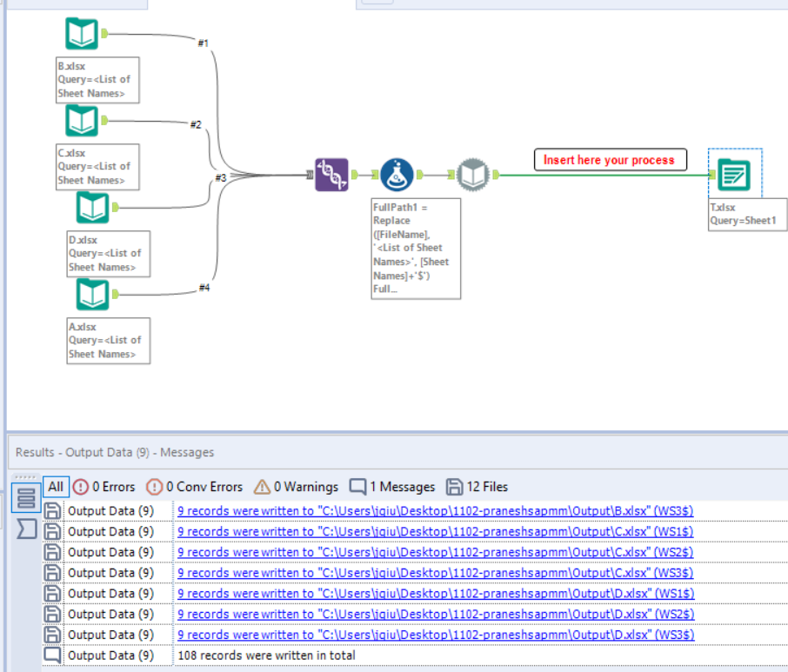The height and width of the screenshot is (672, 788).
Task: Click the D.xlsx tool output anchor
Action: point(116,208)
